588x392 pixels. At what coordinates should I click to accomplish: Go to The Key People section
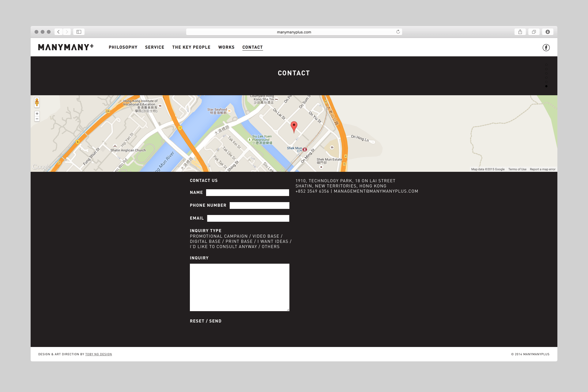[191, 47]
